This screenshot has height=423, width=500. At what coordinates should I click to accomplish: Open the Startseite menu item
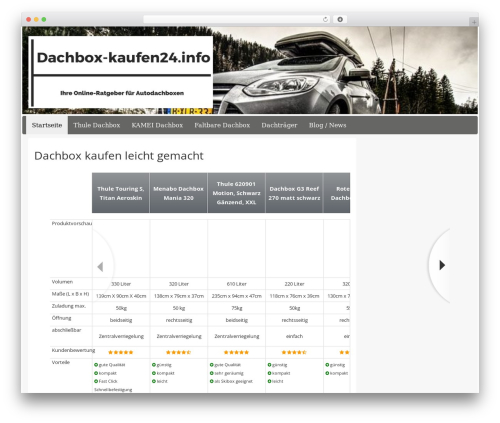(x=47, y=125)
